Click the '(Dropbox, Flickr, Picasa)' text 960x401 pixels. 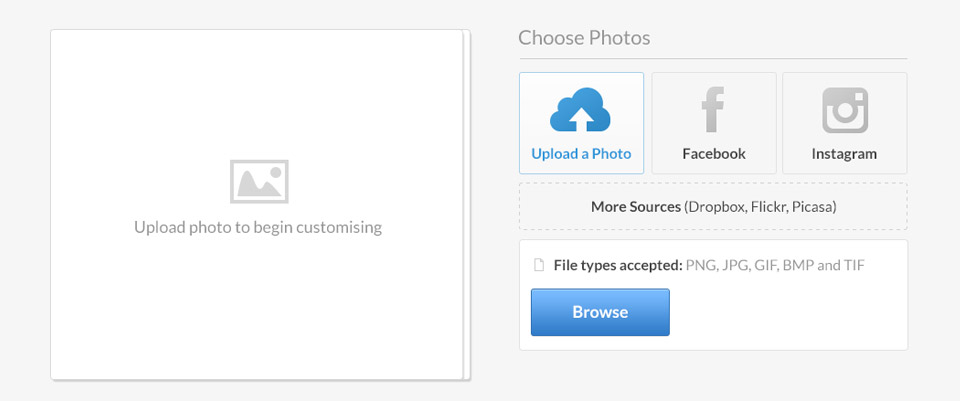[x=760, y=207]
